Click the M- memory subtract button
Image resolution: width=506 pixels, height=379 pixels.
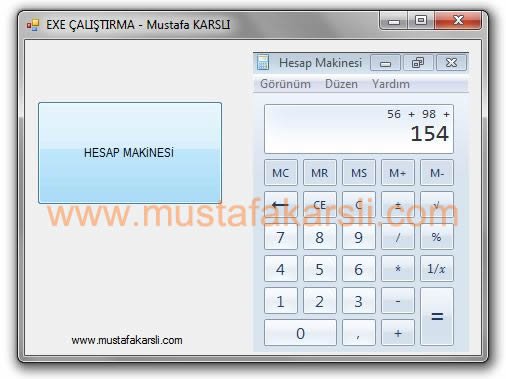(437, 173)
